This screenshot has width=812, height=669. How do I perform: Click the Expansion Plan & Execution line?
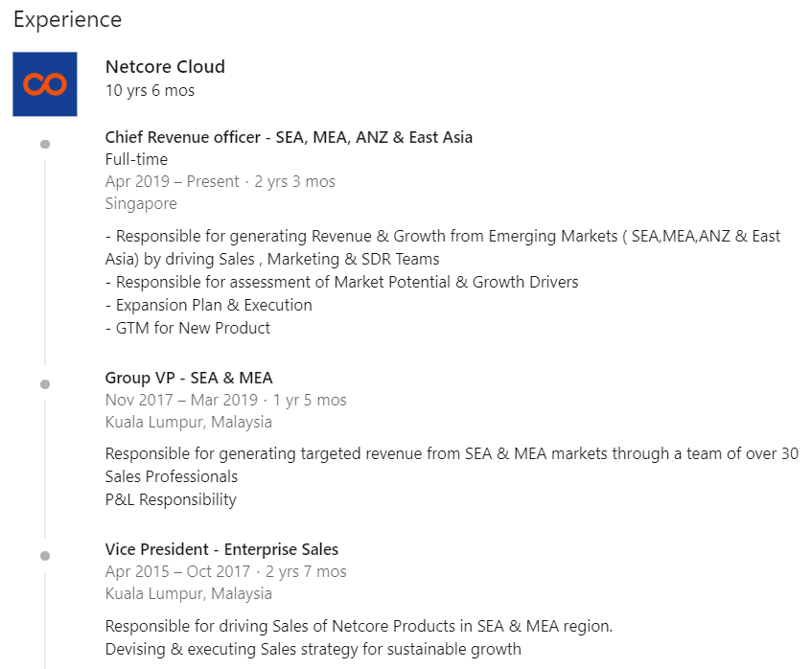[209, 306]
